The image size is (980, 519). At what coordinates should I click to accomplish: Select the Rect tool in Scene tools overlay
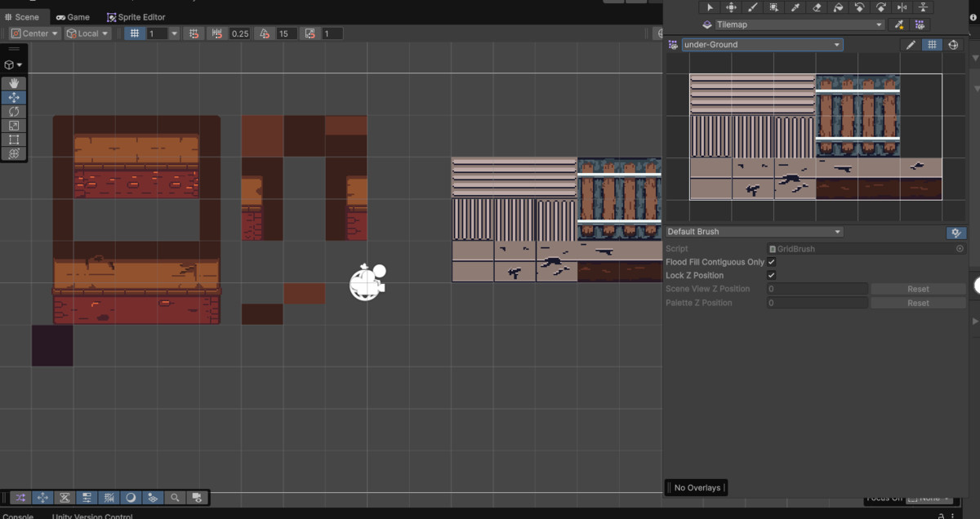point(14,140)
